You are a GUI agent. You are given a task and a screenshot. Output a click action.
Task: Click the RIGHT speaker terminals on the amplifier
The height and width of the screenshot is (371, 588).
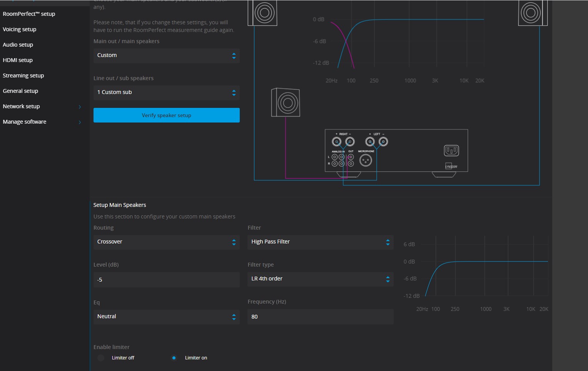(343, 142)
